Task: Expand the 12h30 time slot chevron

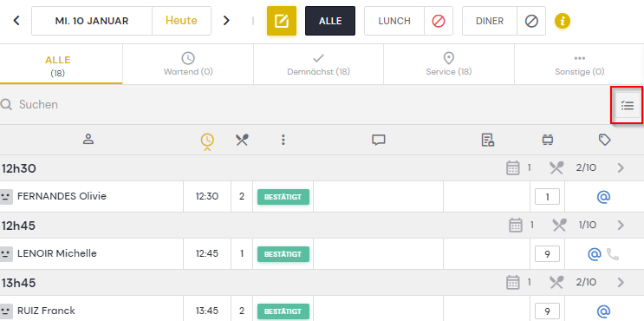Action: click(621, 167)
